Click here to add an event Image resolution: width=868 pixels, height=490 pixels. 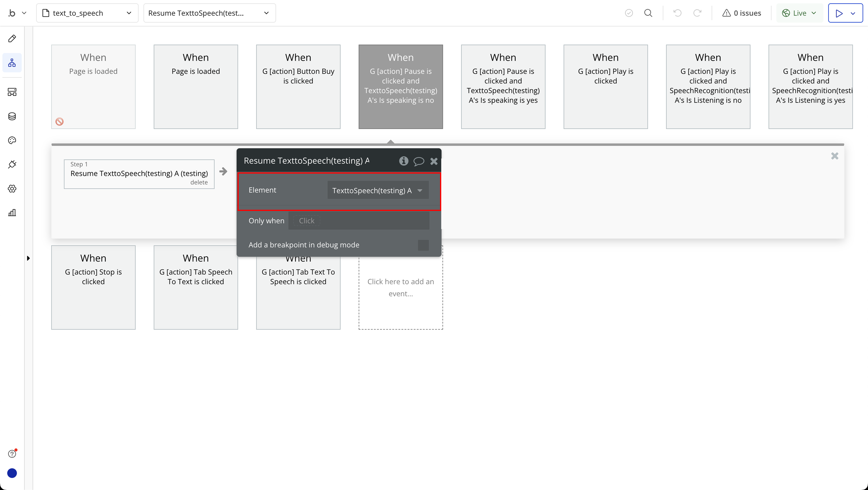coord(400,287)
